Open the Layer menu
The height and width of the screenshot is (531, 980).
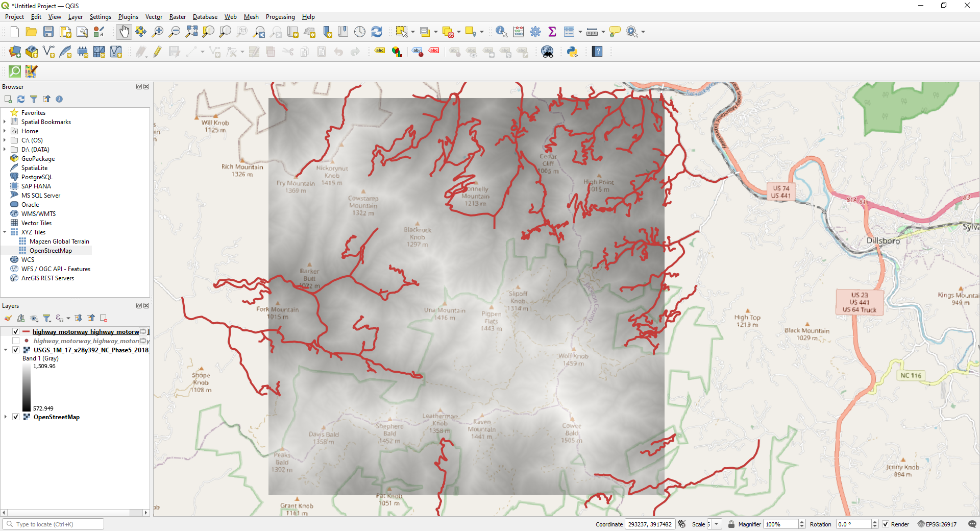point(76,17)
